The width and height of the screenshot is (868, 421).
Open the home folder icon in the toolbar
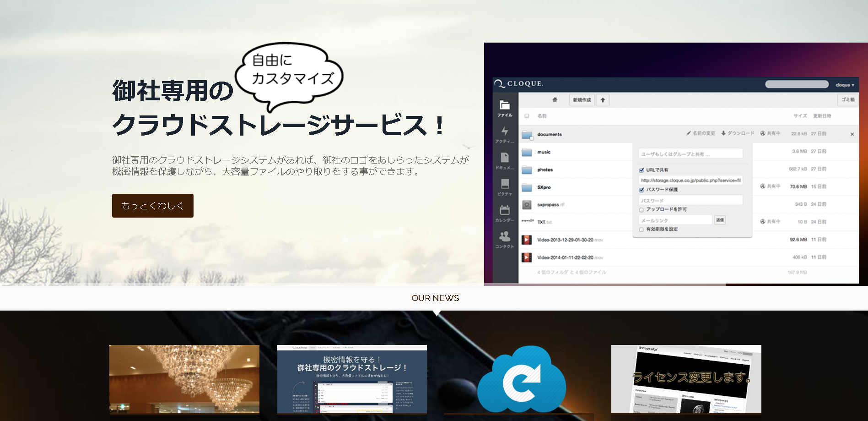point(554,100)
